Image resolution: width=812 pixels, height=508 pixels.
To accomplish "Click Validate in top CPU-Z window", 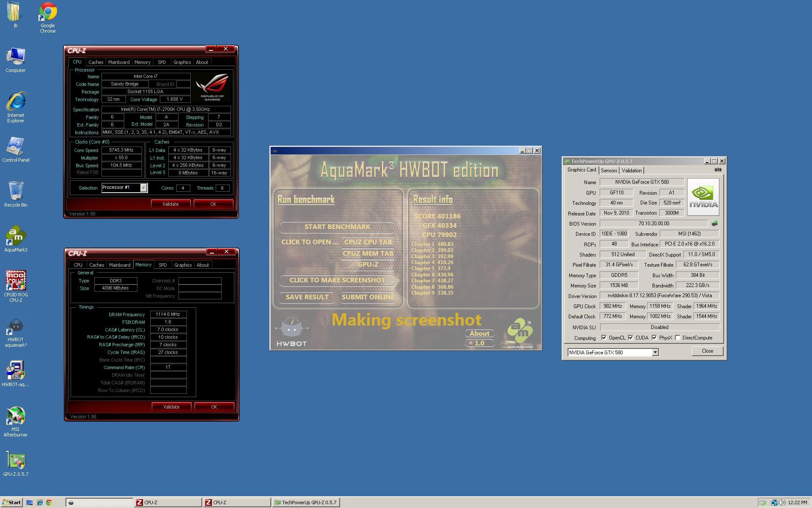I will pyautogui.click(x=170, y=204).
